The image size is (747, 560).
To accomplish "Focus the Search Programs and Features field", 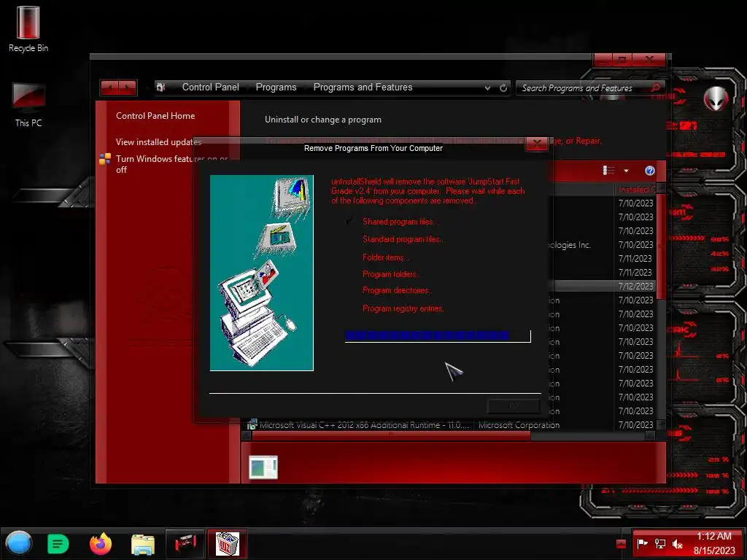I will tap(589, 87).
